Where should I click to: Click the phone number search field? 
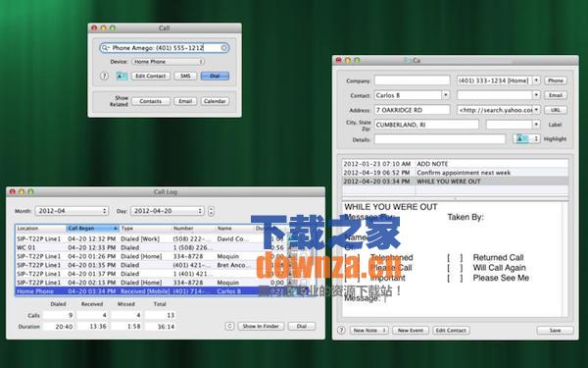coord(165,48)
